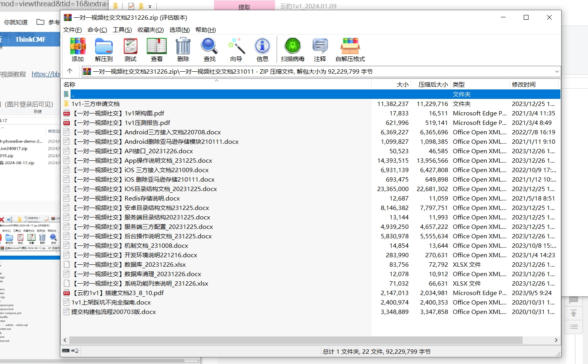
Task: Click the 解压到 (Extract to) toolbar icon
Action: click(104, 46)
